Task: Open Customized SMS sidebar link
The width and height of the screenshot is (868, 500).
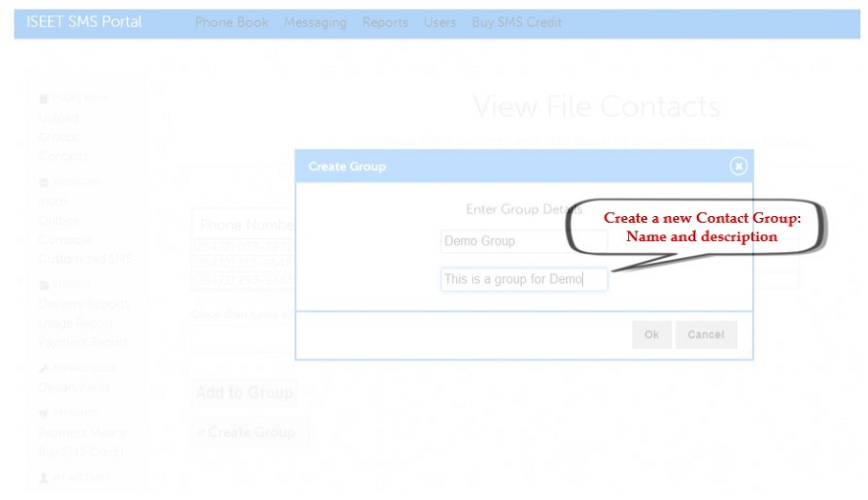Action: tap(85, 259)
